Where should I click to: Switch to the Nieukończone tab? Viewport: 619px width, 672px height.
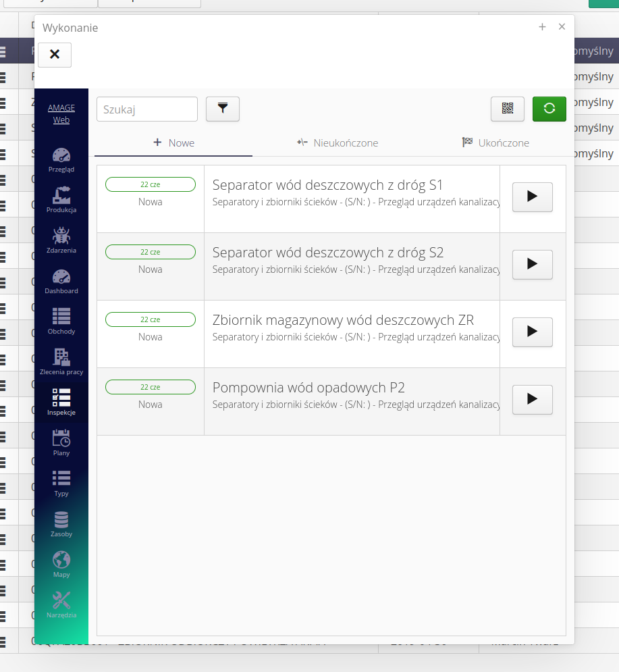(x=338, y=143)
